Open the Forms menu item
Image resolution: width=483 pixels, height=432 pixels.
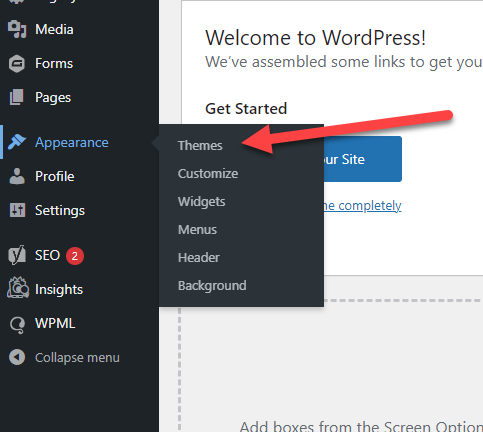pos(54,63)
